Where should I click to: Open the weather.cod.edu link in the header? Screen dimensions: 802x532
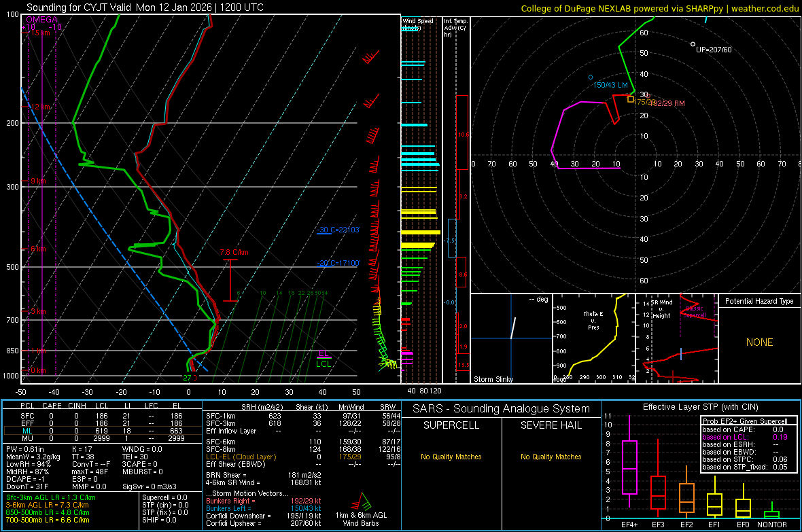[x=764, y=8]
